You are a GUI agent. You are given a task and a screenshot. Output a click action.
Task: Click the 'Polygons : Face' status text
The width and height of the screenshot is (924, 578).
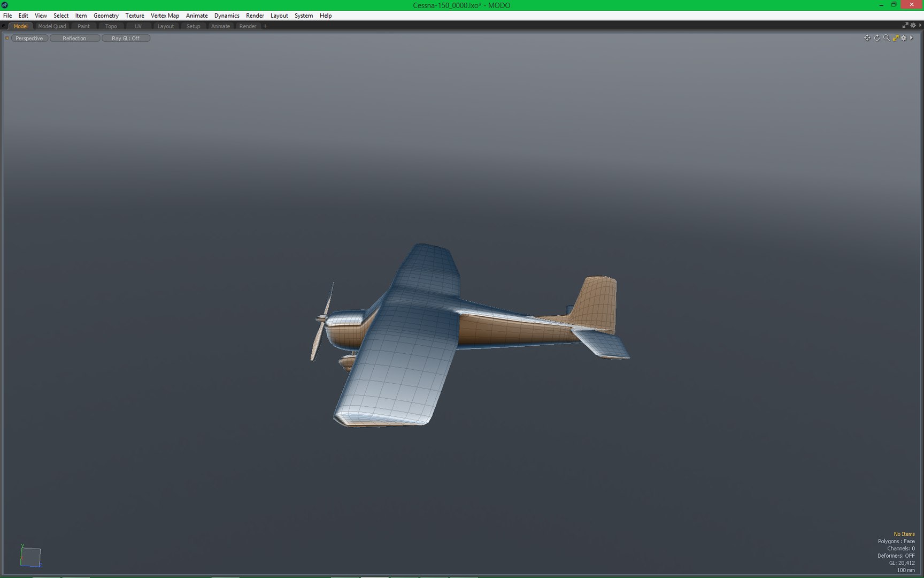(x=896, y=541)
